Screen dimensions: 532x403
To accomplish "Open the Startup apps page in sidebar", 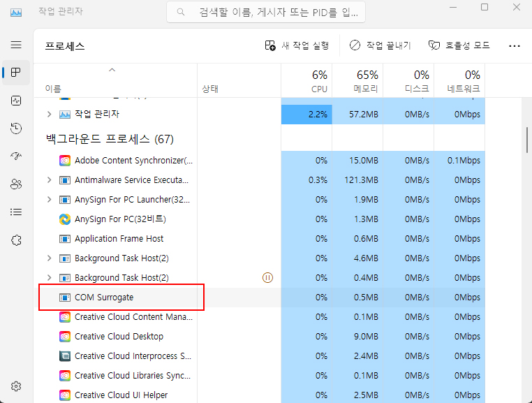I will [x=16, y=156].
